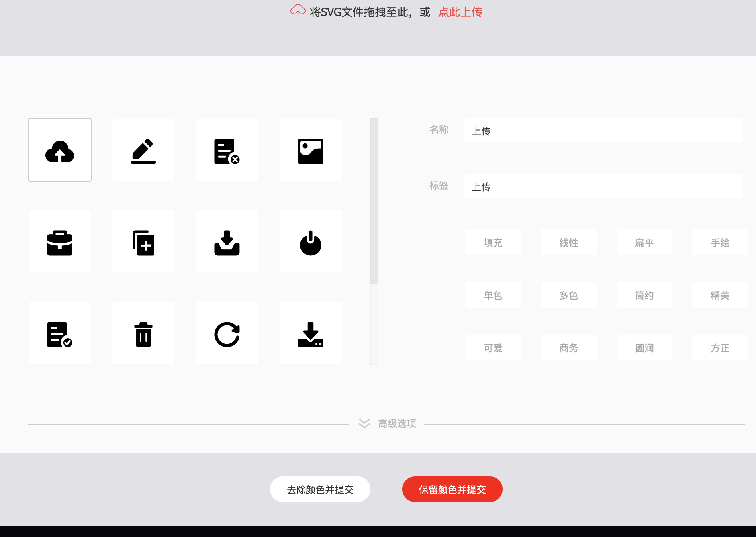Screen dimensions: 756x537
Task: Select the pencil edit icon
Action: 143,149
